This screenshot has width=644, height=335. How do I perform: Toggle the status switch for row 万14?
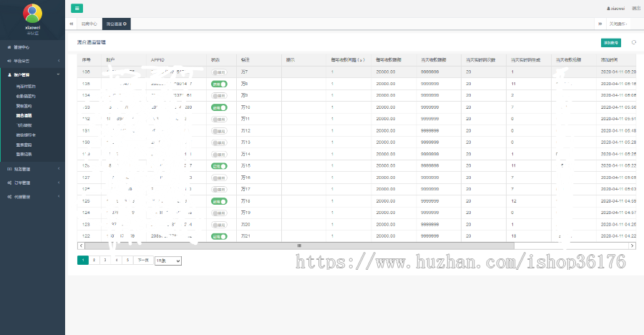219,154
